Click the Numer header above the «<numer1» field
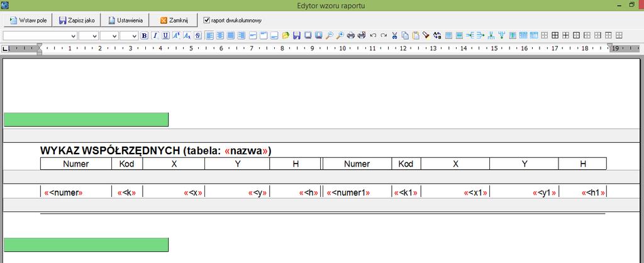 (x=357, y=164)
